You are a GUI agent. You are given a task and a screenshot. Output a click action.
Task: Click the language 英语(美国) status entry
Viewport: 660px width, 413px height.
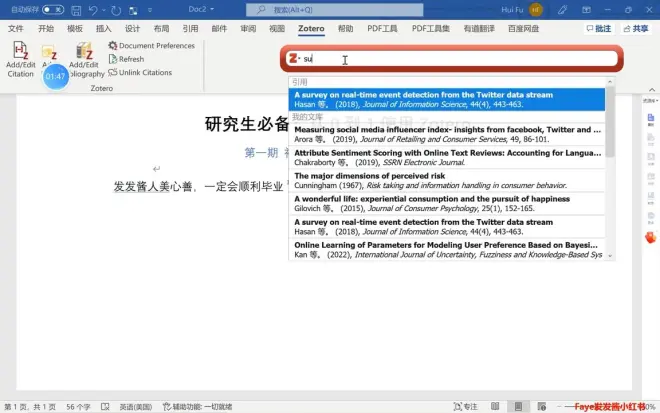136,407
